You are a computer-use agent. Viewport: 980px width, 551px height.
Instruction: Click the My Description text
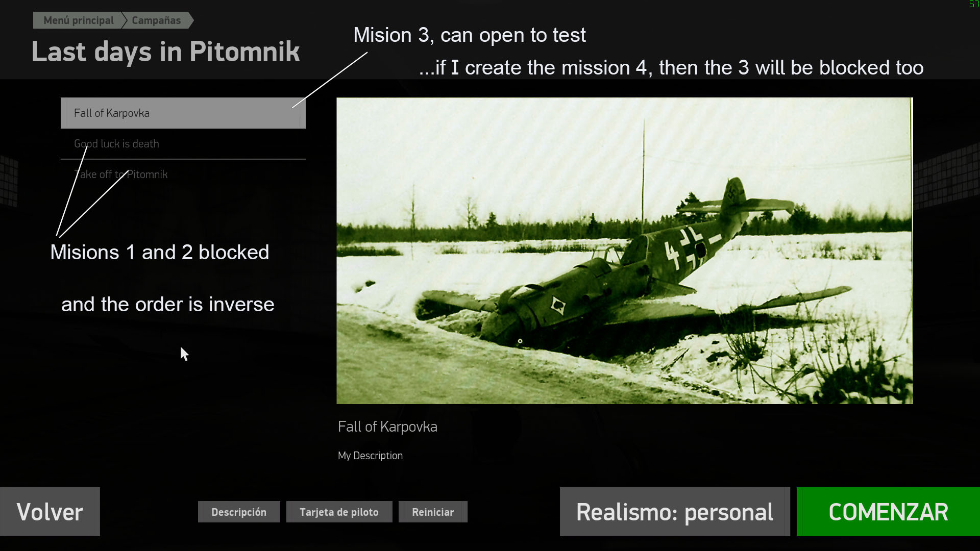coord(370,456)
